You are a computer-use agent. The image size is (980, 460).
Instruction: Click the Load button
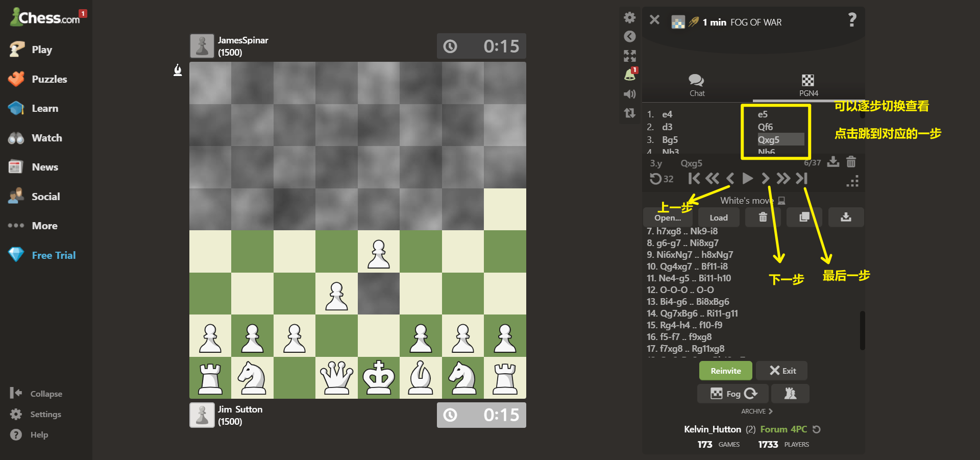pyautogui.click(x=719, y=217)
